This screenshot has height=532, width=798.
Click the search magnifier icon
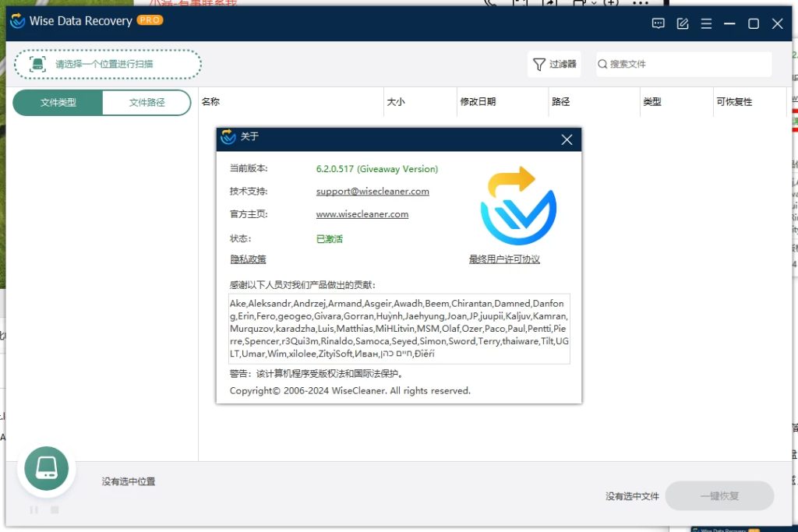(x=602, y=64)
